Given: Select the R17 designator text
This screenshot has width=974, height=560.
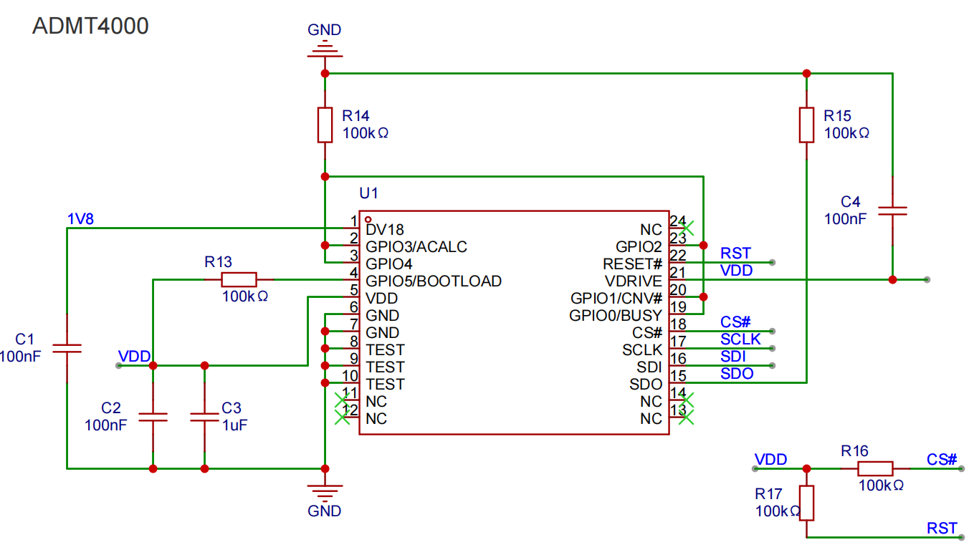Looking at the screenshot, I should (x=769, y=493).
